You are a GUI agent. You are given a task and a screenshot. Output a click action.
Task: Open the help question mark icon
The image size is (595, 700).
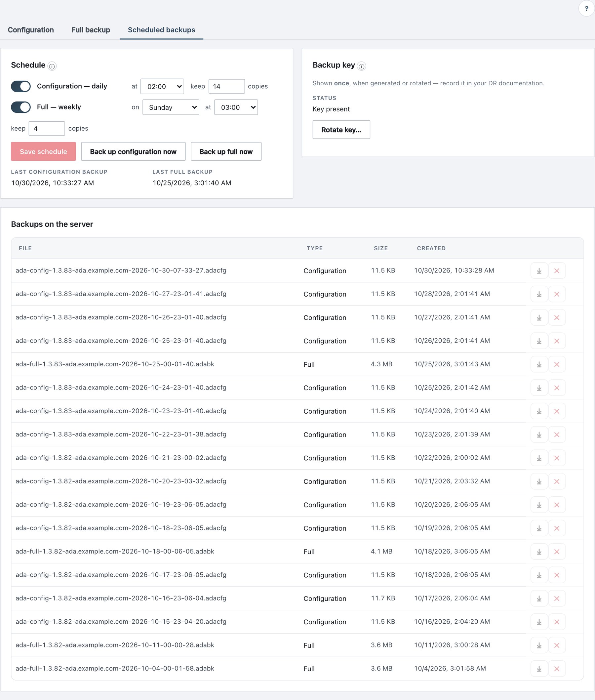[586, 9]
